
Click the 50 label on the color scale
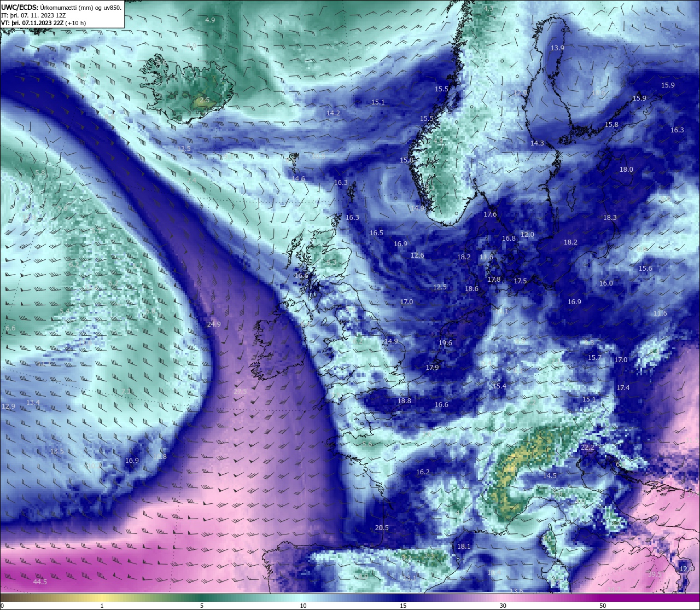tap(603, 606)
